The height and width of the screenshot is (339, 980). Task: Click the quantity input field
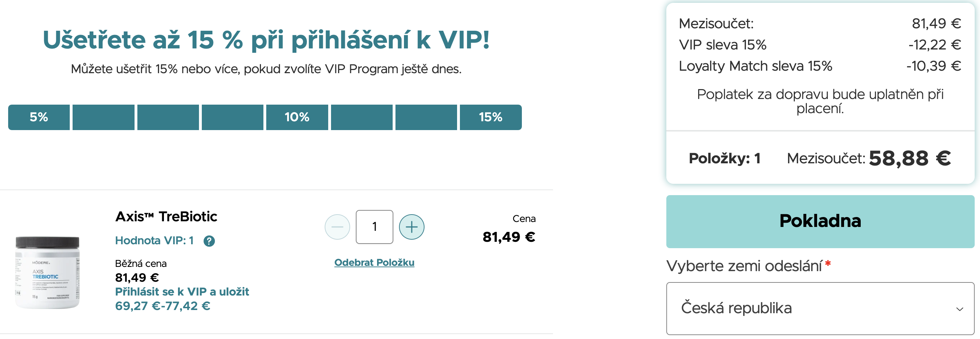(x=374, y=227)
